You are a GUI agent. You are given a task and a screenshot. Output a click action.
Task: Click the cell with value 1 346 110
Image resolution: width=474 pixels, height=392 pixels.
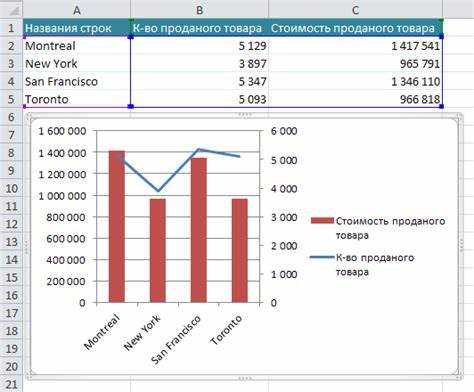tap(355, 81)
